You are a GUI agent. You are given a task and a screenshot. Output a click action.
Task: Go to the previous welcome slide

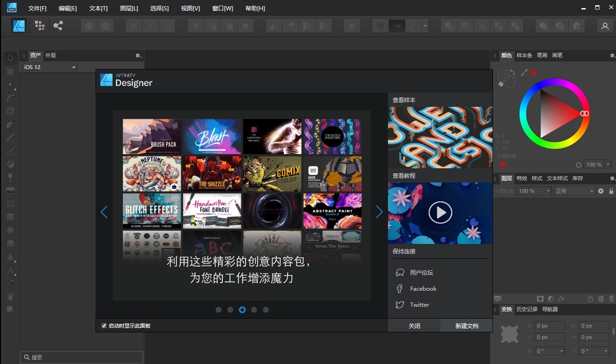point(104,212)
